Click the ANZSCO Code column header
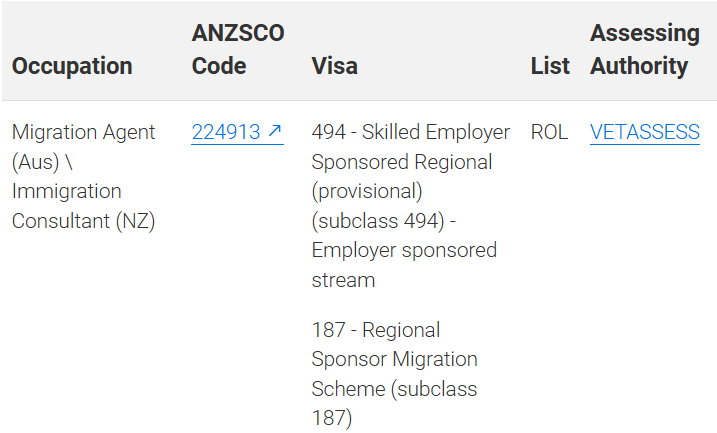 coord(238,50)
